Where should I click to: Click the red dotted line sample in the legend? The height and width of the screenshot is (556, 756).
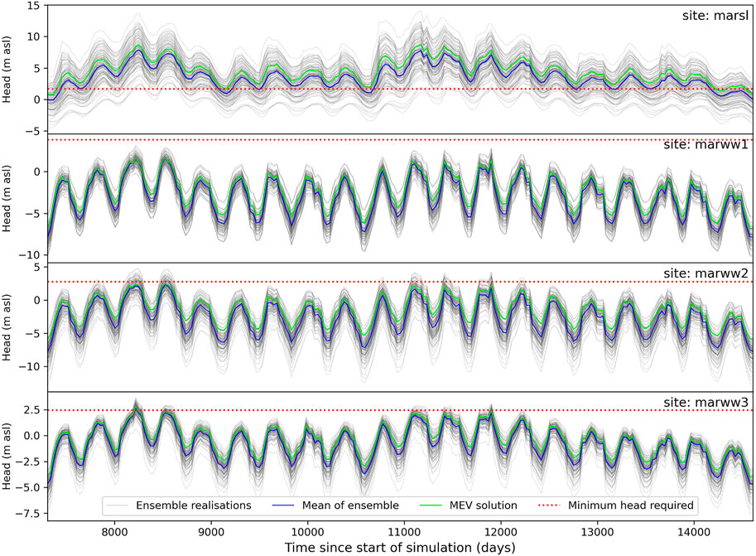coord(549,505)
